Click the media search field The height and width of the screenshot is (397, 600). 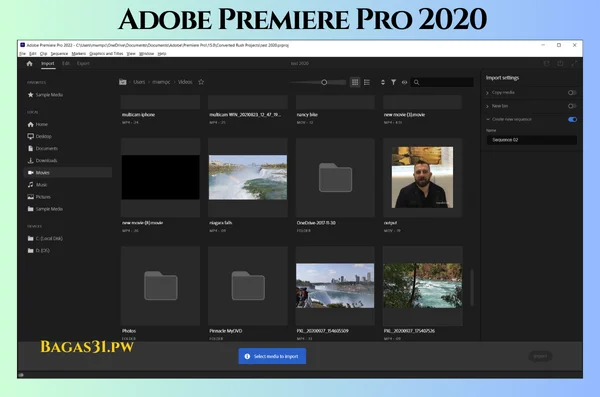(x=442, y=82)
